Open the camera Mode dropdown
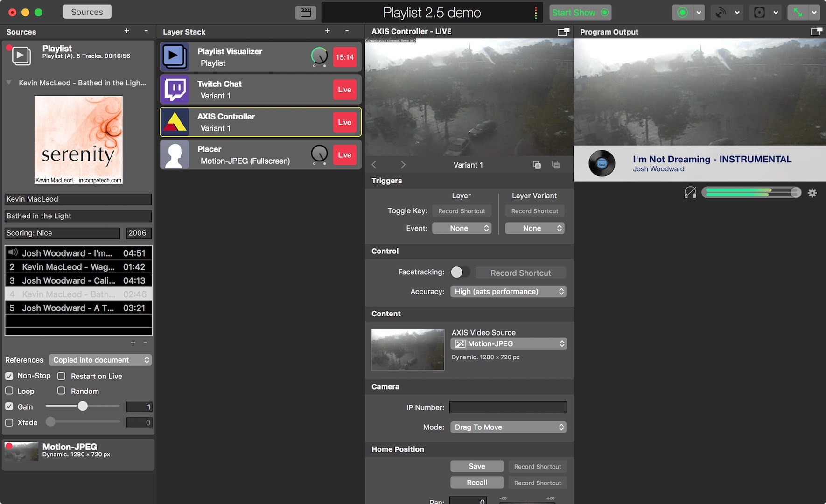Image resolution: width=826 pixels, height=504 pixels. pos(508,427)
